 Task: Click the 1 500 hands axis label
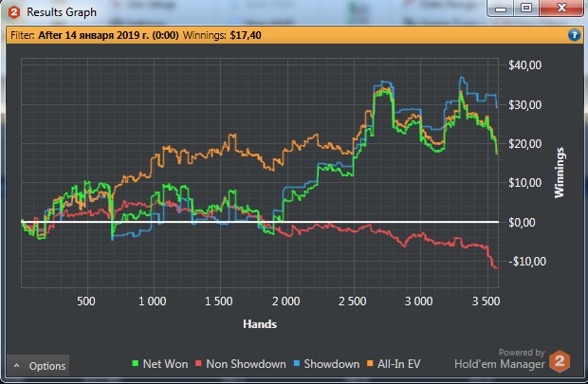click(x=219, y=302)
